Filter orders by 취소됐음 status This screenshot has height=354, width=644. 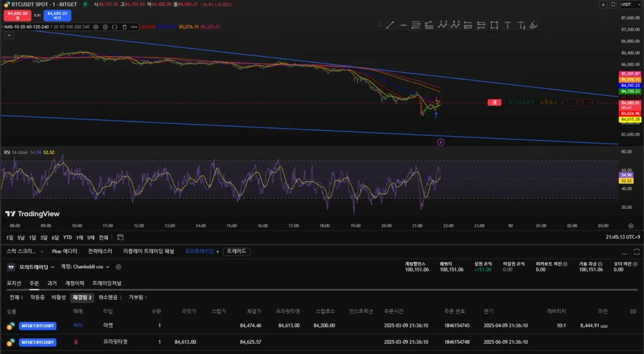pos(109,297)
